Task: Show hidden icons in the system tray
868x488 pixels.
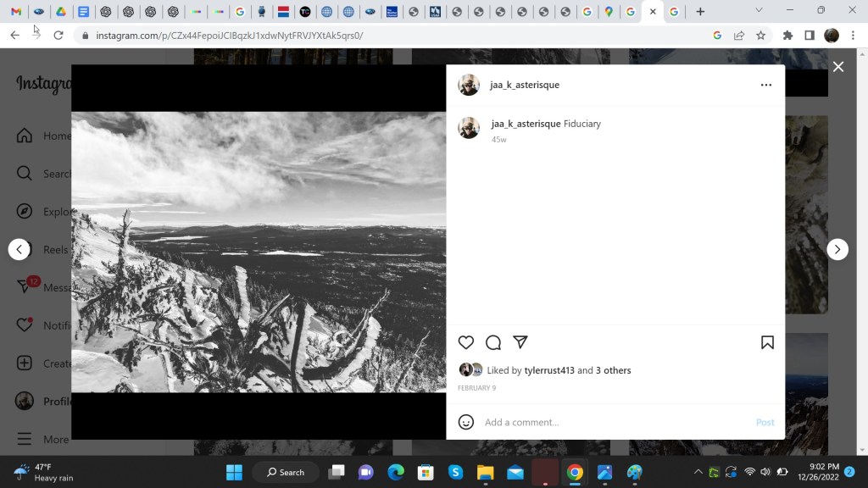Action: pyautogui.click(x=698, y=472)
